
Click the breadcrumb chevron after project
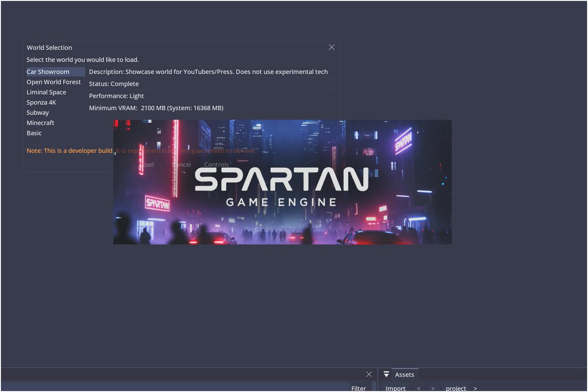pyautogui.click(x=475, y=388)
